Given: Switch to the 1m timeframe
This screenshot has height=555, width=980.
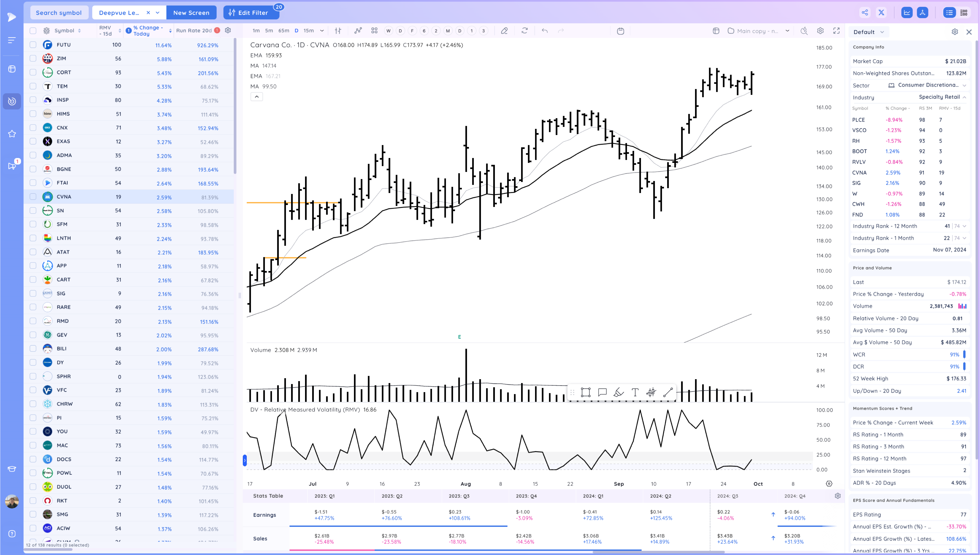Looking at the screenshot, I should point(256,31).
